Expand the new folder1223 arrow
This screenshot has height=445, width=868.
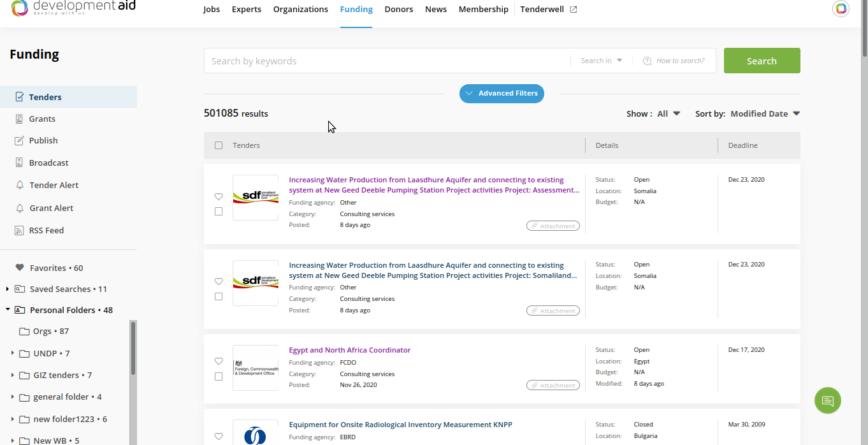12,419
